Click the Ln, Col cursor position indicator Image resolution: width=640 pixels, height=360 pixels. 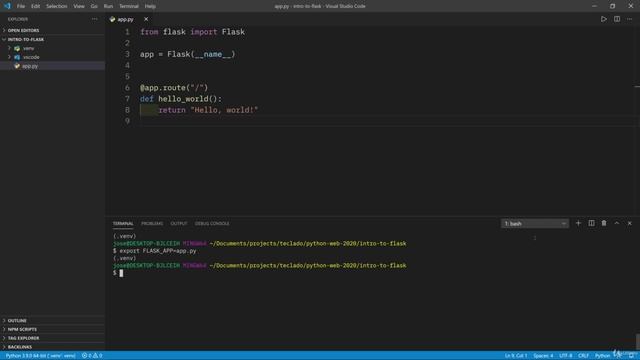pos(516,356)
